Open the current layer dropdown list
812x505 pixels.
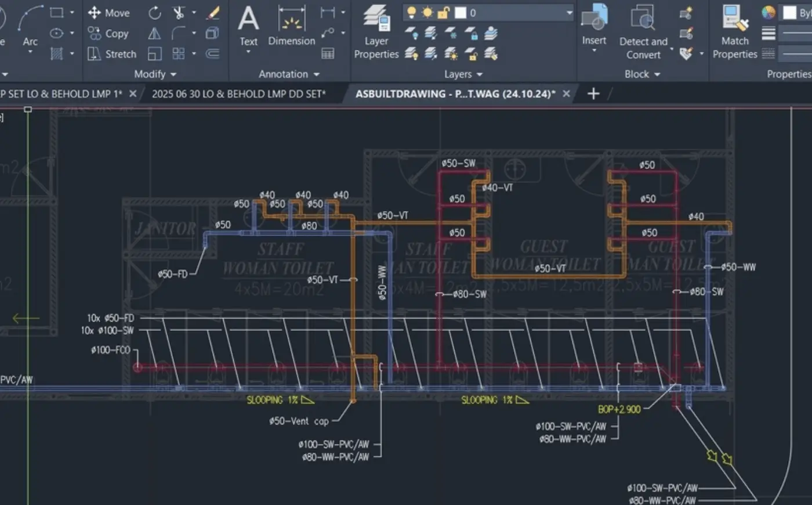tap(569, 13)
